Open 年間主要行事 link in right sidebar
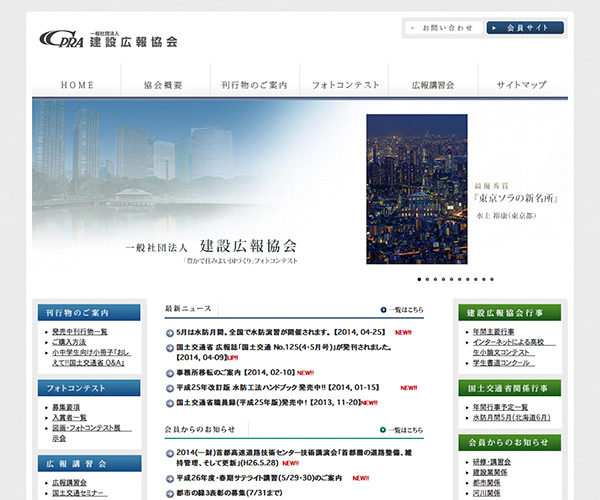Viewport: 600px width, 500px height. pyautogui.click(x=493, y=331)
